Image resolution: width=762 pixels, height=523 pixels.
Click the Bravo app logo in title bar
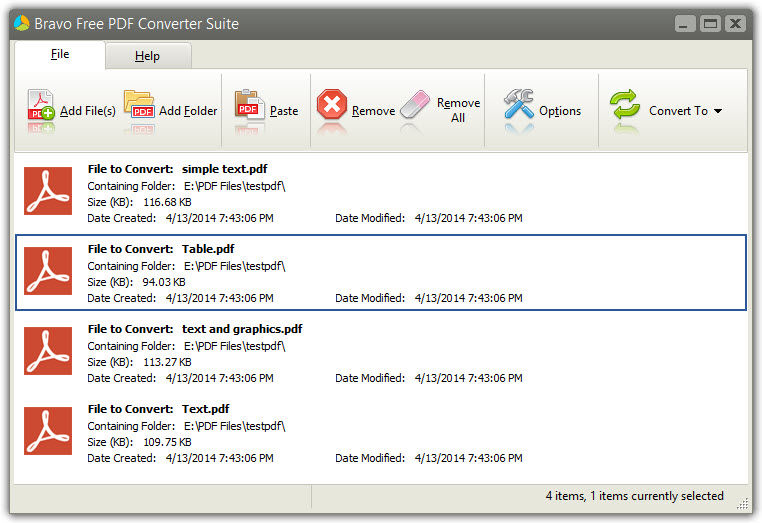coord(22,23)
